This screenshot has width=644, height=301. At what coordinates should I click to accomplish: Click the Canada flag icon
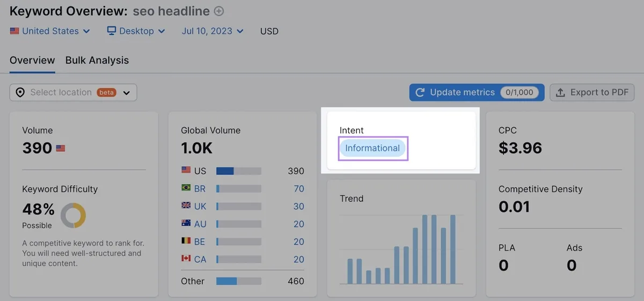(x=186, y=259)
